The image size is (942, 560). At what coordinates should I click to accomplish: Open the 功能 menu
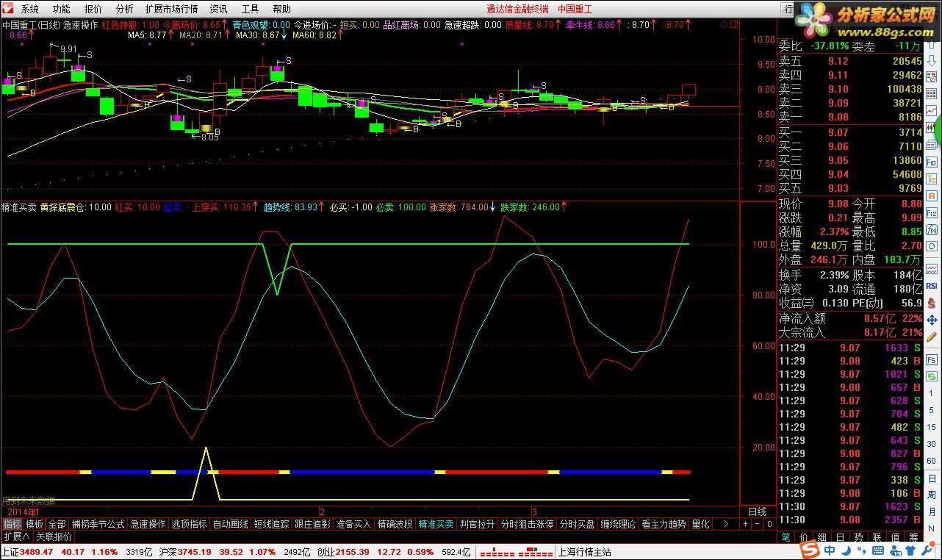click(x=61, y=9)
